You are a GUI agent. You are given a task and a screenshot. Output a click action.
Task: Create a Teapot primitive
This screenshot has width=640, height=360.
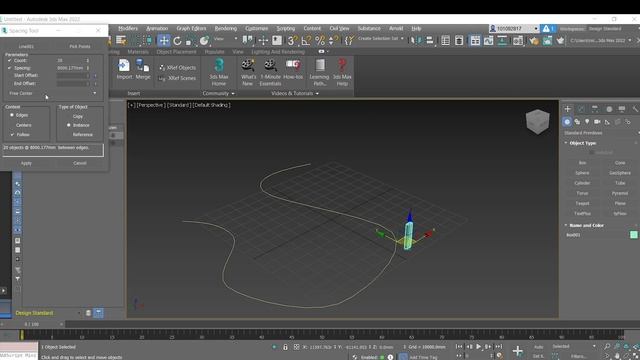[582, 203]
